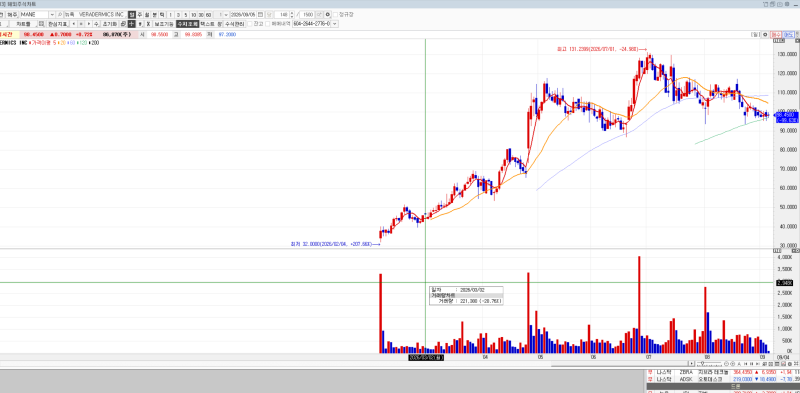Click the 관심지표 button
Screen dimensions: 800x393
[57, 24]
